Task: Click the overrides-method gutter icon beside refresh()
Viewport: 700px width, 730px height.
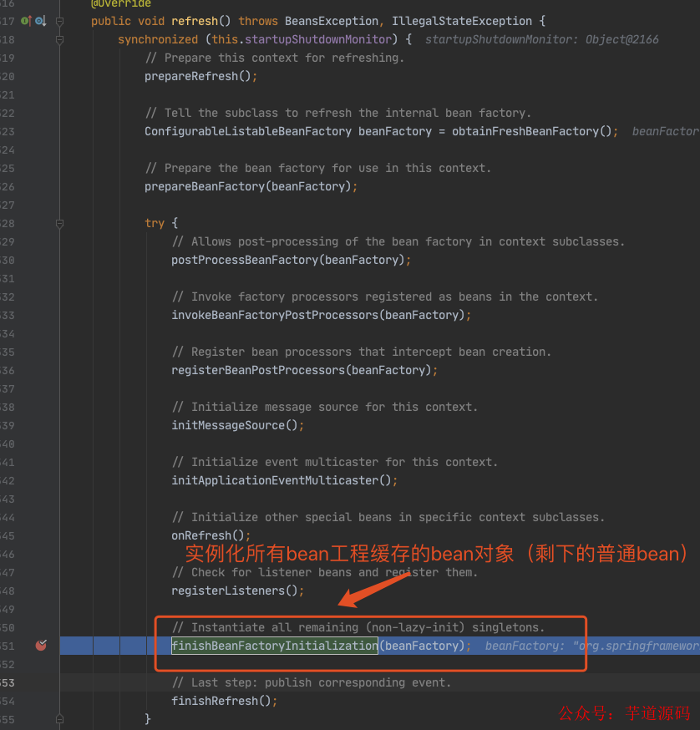Action: click(x=26, y=21)
